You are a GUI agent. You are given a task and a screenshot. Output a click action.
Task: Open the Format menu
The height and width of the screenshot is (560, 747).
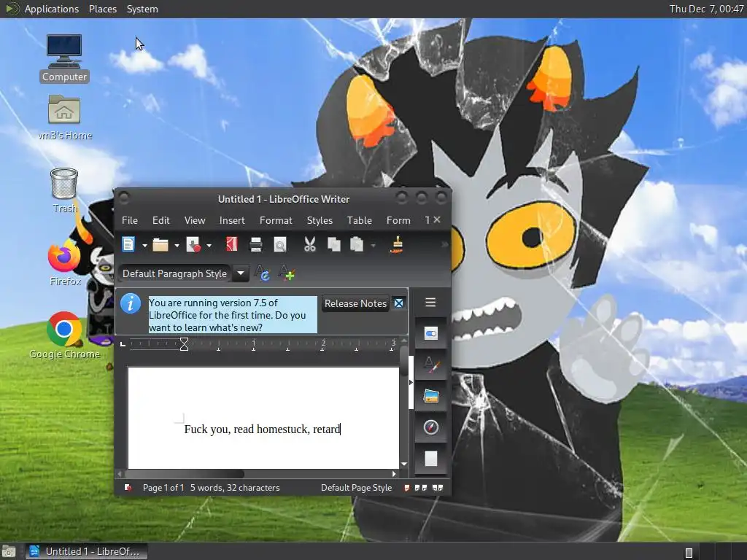[x=276, y=220]
